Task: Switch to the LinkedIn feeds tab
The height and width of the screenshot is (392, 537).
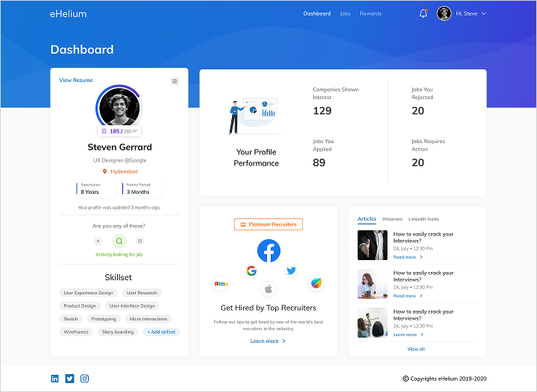Action: (424, 219)
